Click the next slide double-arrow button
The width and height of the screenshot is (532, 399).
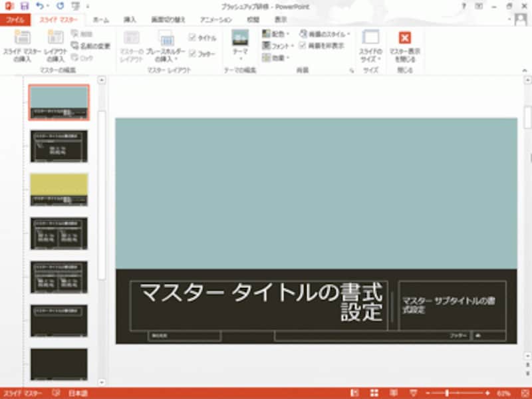[x=527, y=374]
